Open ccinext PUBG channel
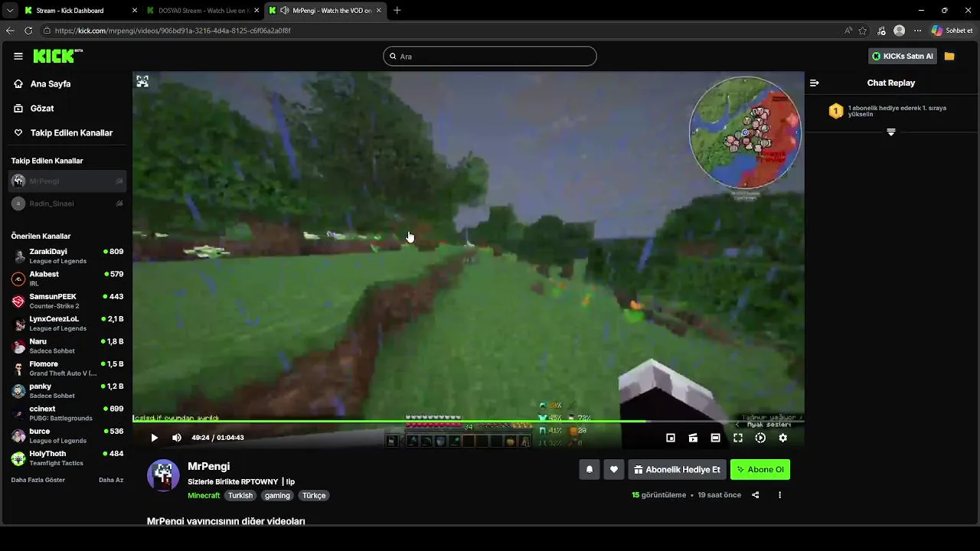980x551 pixels. pos(67,413)
